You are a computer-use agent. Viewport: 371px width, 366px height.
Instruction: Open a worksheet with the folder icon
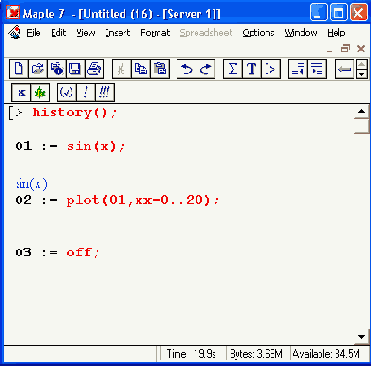(x=38, y=69)
